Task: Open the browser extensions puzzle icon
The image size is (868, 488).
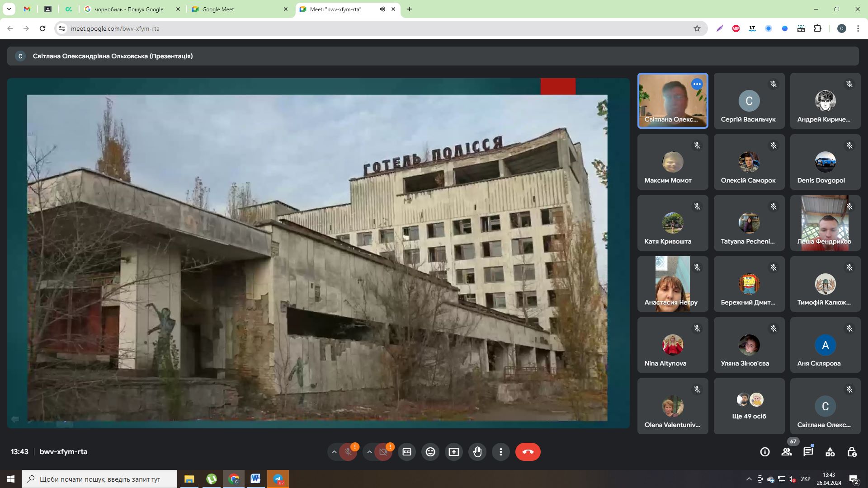Action: pyautogui.click(x=817, y=28)
